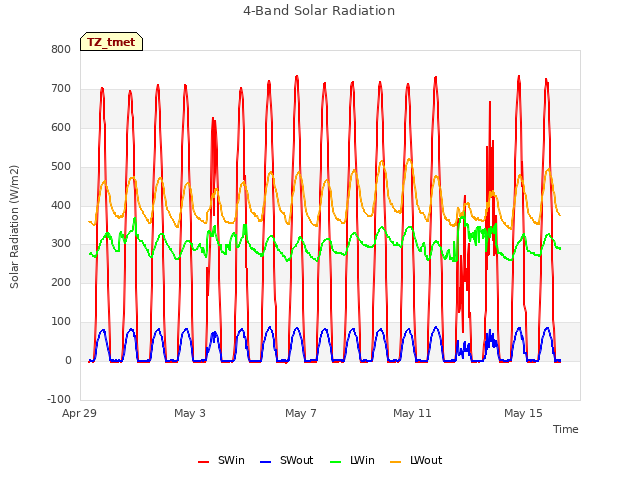The image size is (640, 480).
Task: Click the May 7 x-axis tick label
Action: coord(301,413)
